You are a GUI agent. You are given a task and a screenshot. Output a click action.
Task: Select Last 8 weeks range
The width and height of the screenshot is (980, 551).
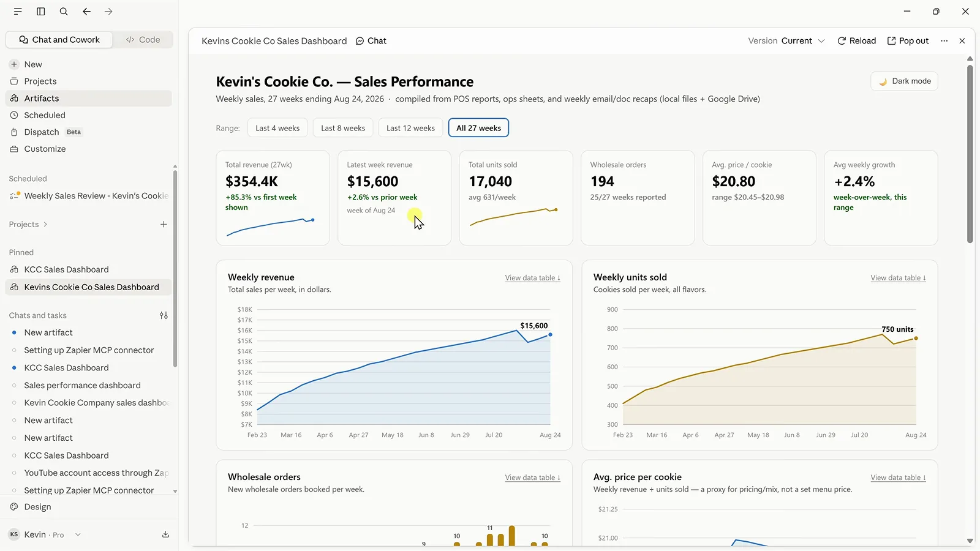[343, 128]
